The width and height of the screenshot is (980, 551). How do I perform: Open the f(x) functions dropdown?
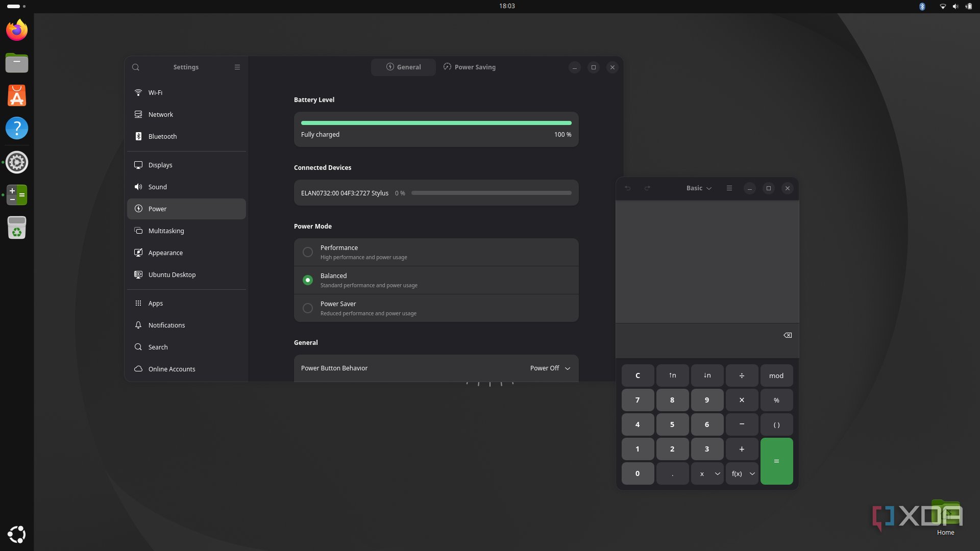pyautogui.click(x=742, y=473)
